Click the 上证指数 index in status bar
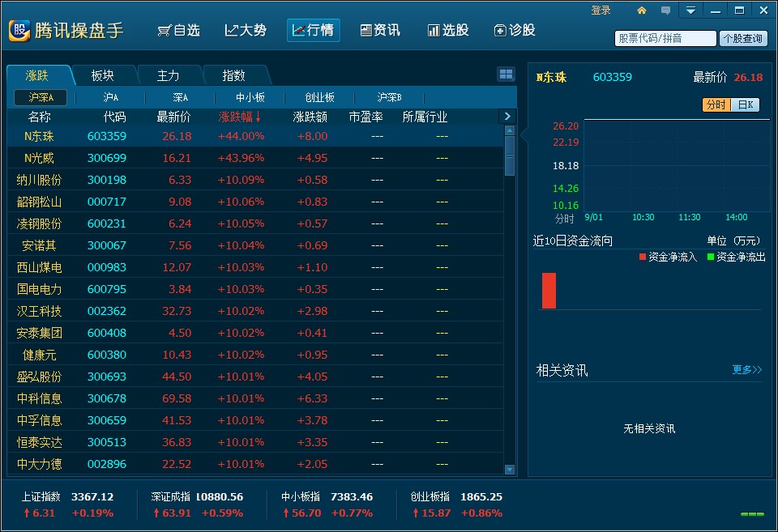 67,504
